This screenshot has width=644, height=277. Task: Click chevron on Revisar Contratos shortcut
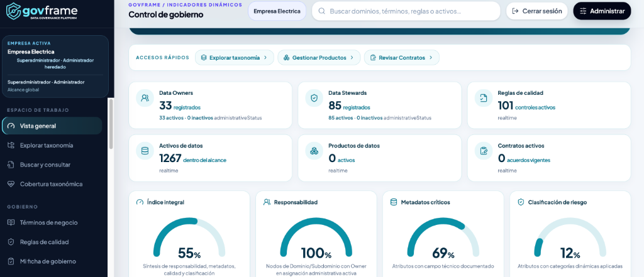431,57
